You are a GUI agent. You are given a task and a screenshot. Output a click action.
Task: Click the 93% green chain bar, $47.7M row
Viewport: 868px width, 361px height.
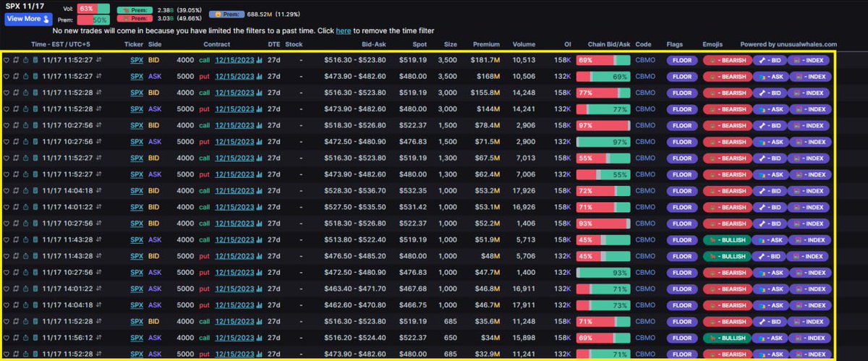[603, 273]
